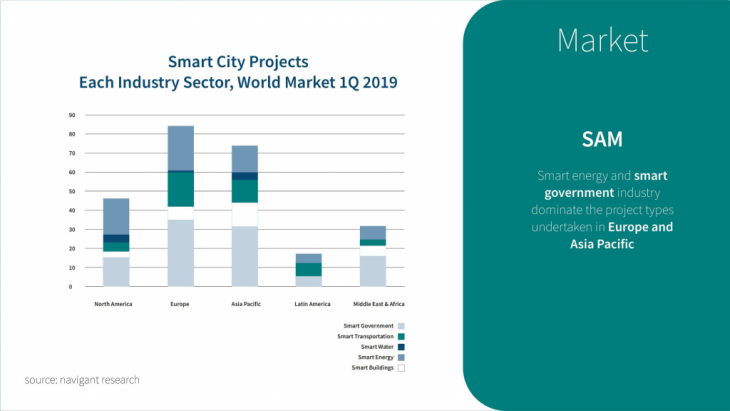
Task: Click the North America axis label
Action: 115,303
